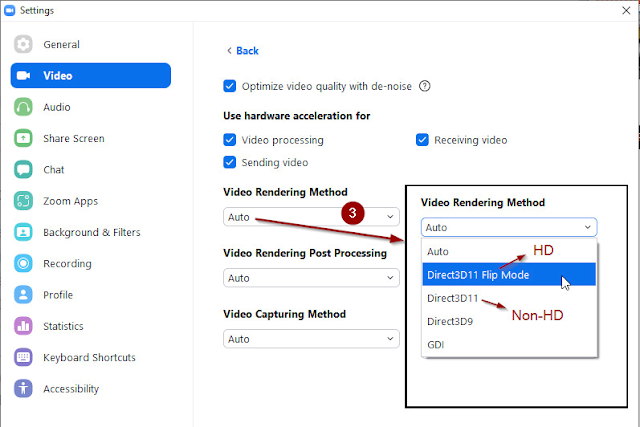
Task: Click the Chat bubble icon
Action: pyautogui.click(x=23, y=169)
